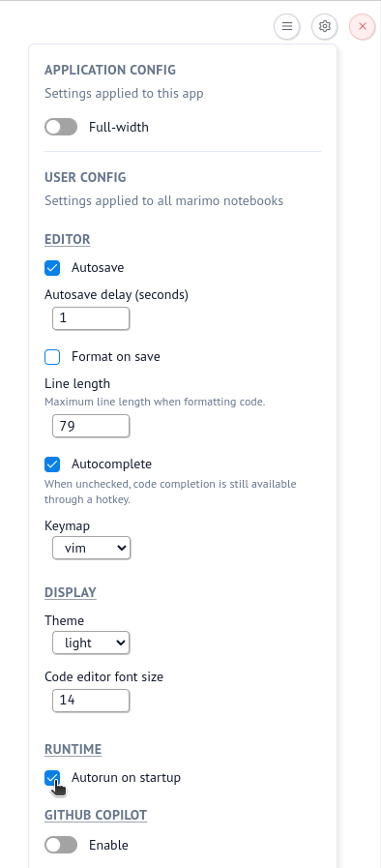
Task: Open the Theme light dropdown
Action: [91, 643]
